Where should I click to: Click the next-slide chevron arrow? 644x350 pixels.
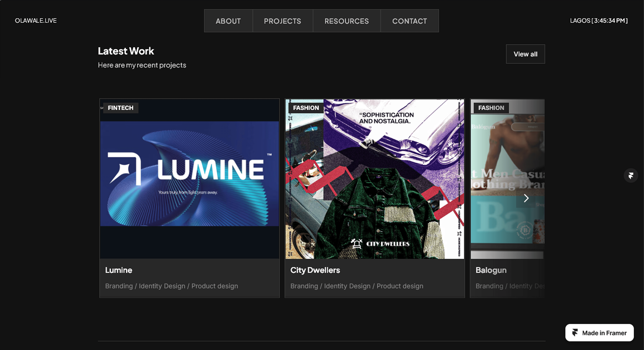(x=526, y=198)
